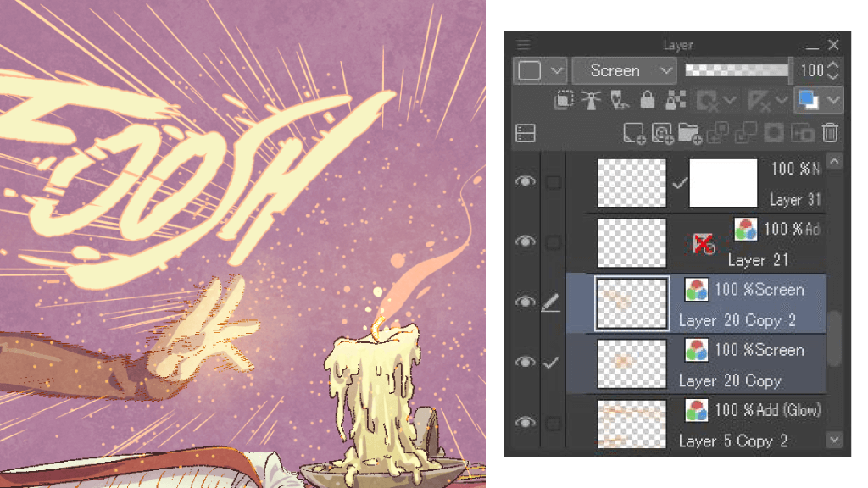Click the Set as Draft Layer icon
Screen dimensions: 868x488
[x=620, y=101]
